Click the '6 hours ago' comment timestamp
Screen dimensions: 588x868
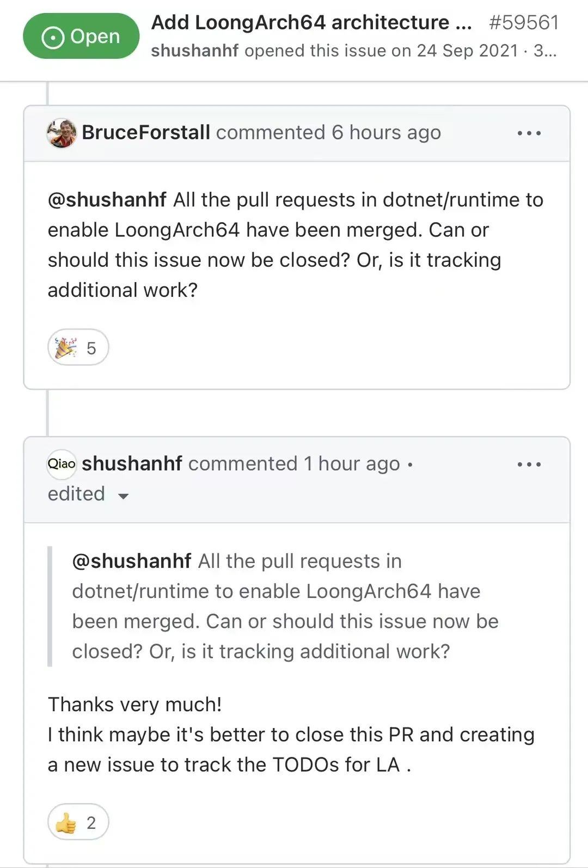pyautogui.click(x=386, y=133)
